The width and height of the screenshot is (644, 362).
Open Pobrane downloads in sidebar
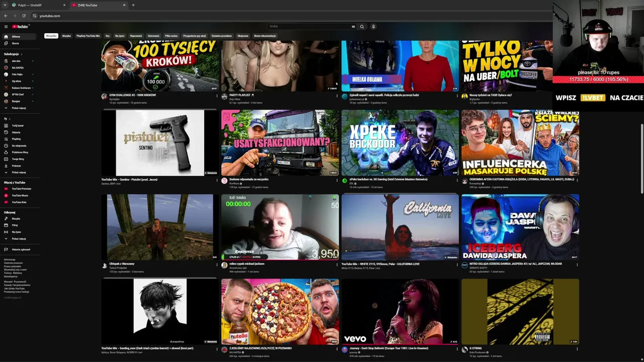pos(18,165)
